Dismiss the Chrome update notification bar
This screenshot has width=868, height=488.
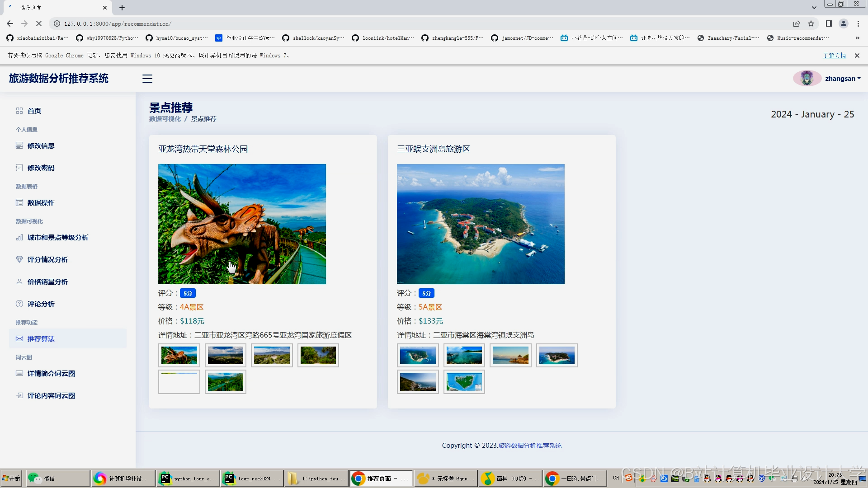tap(857, 55)
